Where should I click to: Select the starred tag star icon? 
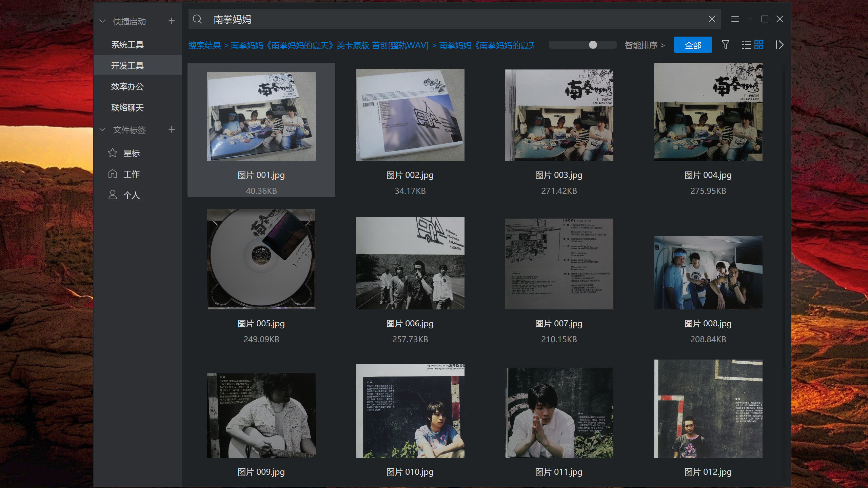pyautogui.click(x=113, y=153)
